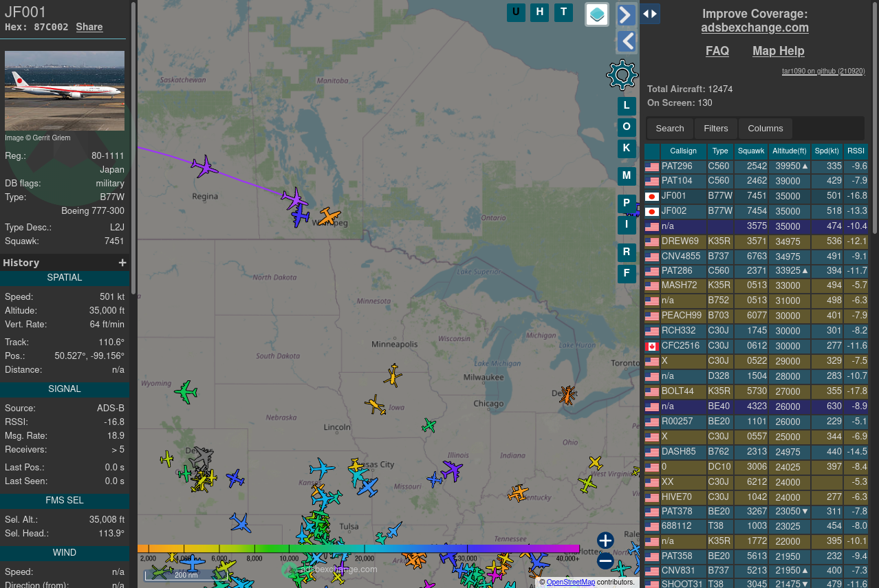Select the PAT104 row in table
Screen dimensions: 879x588
coord(757,182)
